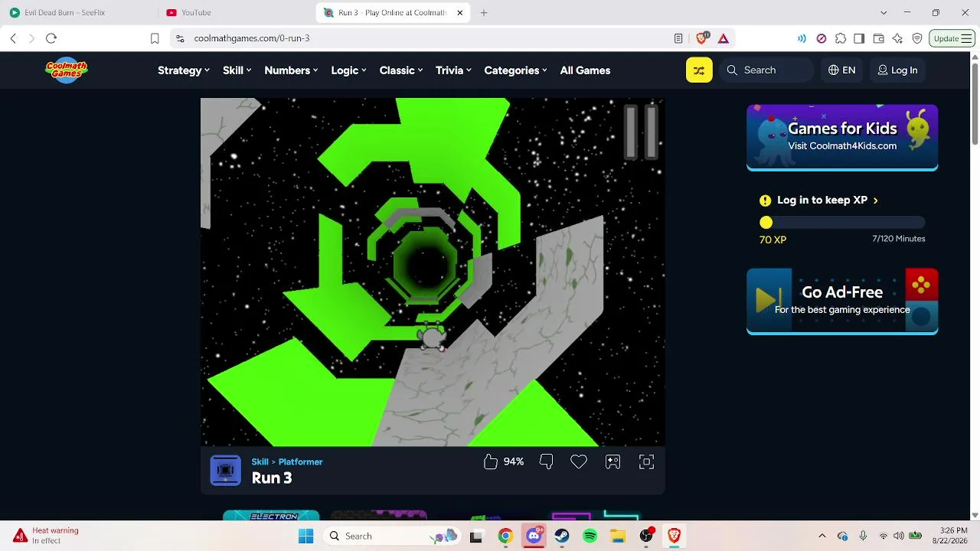Open Task View on the taskbar
Image resolution: width=980 pixels, height=551 pixels.
point(476,536)
